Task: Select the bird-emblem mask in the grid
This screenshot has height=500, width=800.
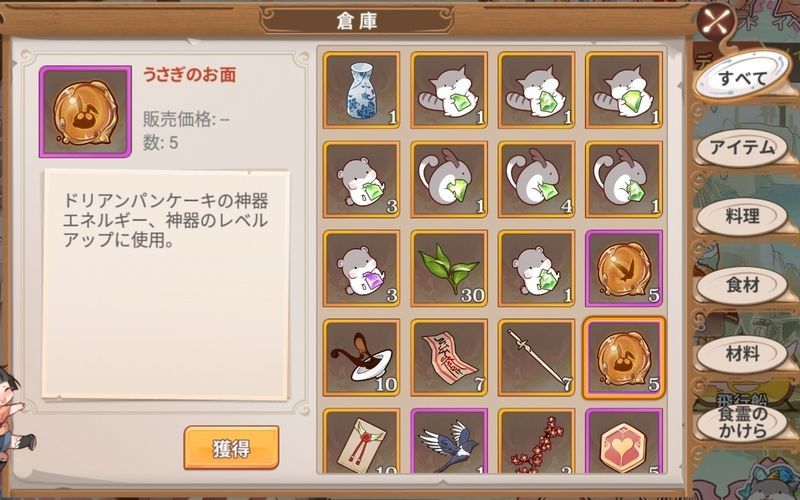Action: pyautogui.click(x=623, y=268)
